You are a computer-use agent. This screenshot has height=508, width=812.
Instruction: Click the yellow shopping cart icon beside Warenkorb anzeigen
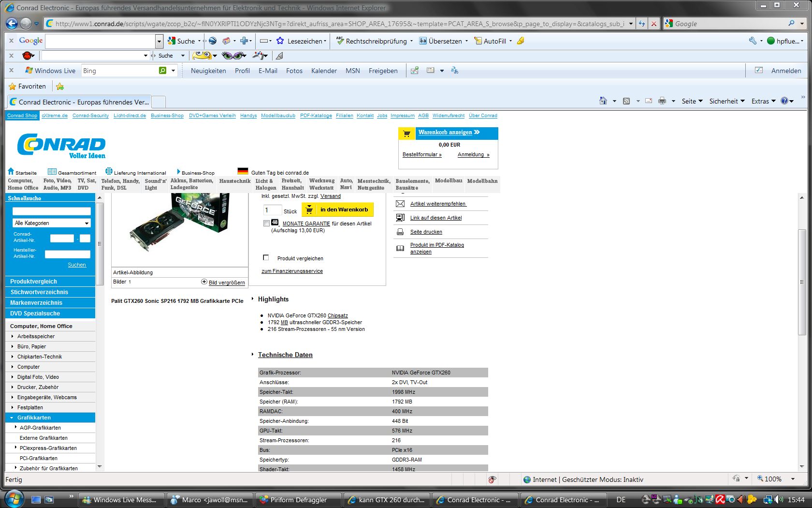pyautogui.click(x=407, y=134)
